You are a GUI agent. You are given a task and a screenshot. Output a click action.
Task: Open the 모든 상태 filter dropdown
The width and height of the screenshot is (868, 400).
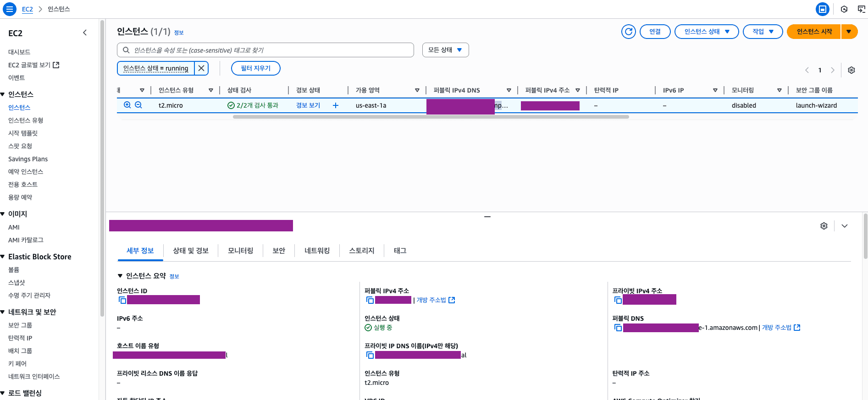(445, 50)
